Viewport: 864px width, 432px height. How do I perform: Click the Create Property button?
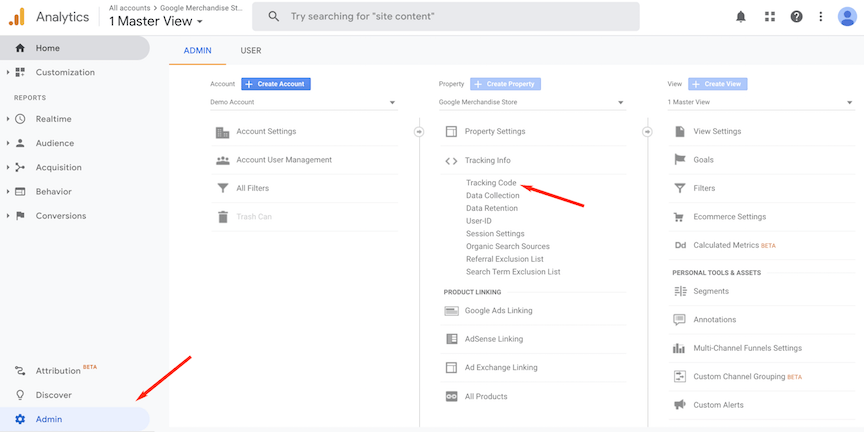(x=505, y=84)
